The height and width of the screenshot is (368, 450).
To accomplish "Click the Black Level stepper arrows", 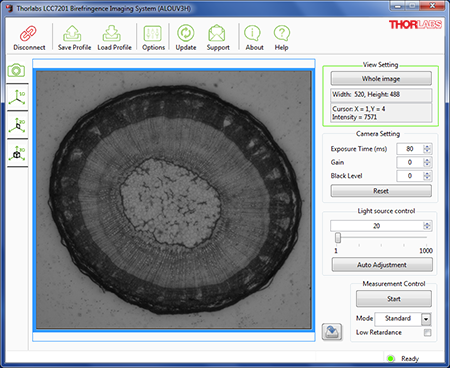I will click(x=427, y=176).
